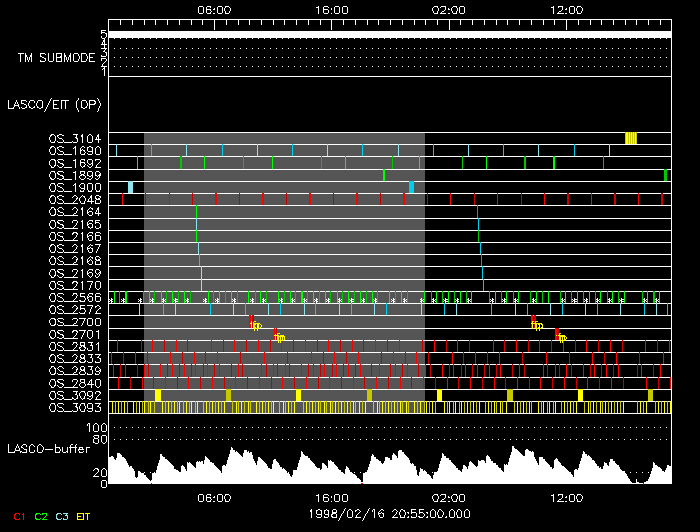Screen dimensions: 700x532
Task: Click the pale cyan OS_1900 block outside shading
Action: [130, 187]
